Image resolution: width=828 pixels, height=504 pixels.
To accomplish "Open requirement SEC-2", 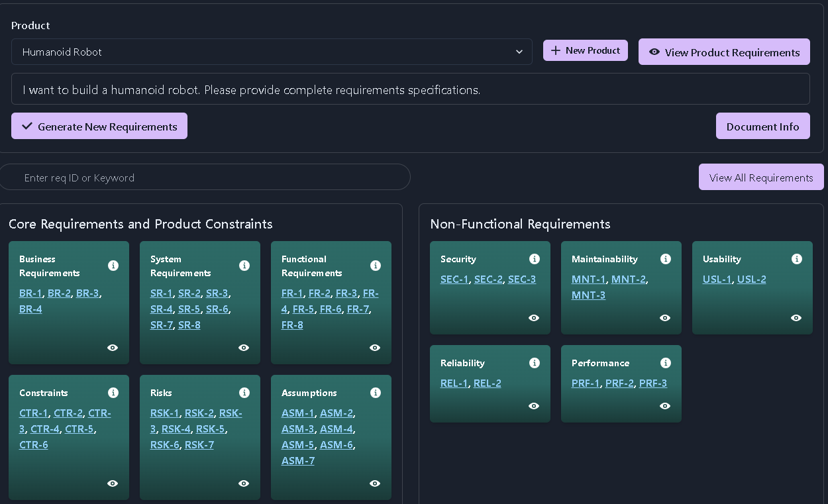I will (x=488, y=279).
